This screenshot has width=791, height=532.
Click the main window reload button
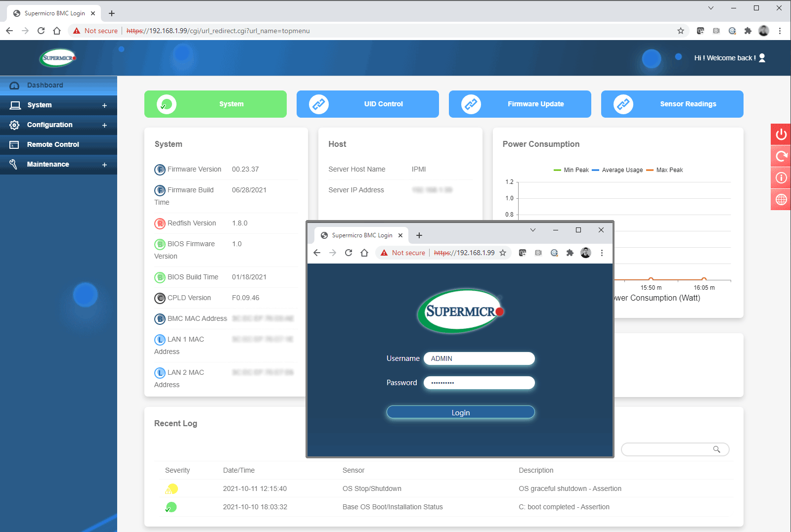click(41, 31)
